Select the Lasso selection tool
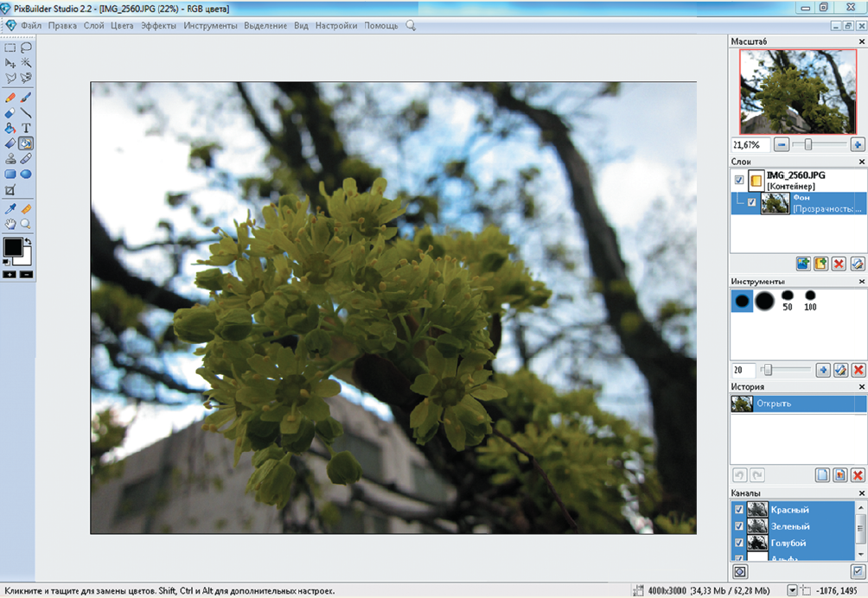Screen dimensions: 868x598 [x=27, y=48]
